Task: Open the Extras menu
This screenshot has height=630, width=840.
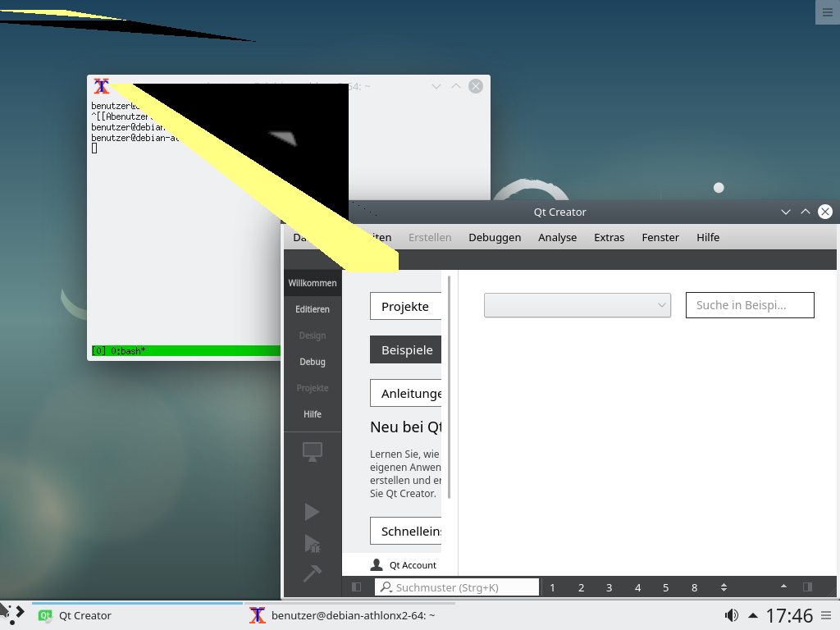Action: coord(609,237)
